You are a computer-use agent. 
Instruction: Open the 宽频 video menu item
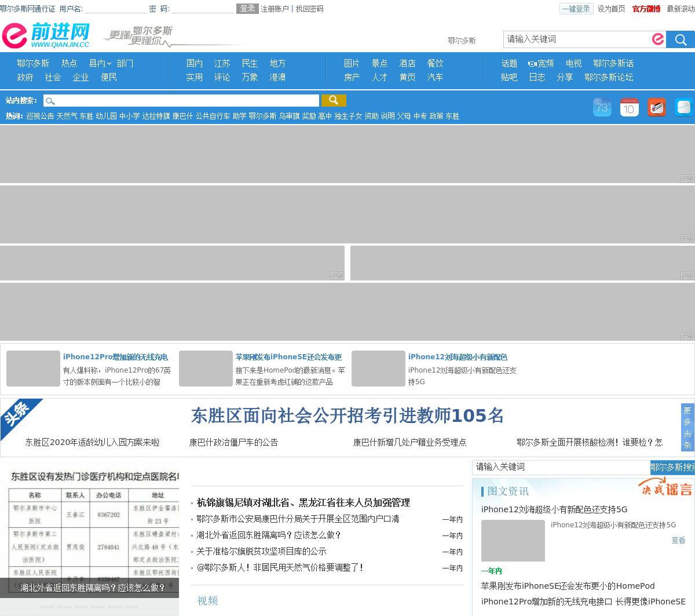pos(541,63)
